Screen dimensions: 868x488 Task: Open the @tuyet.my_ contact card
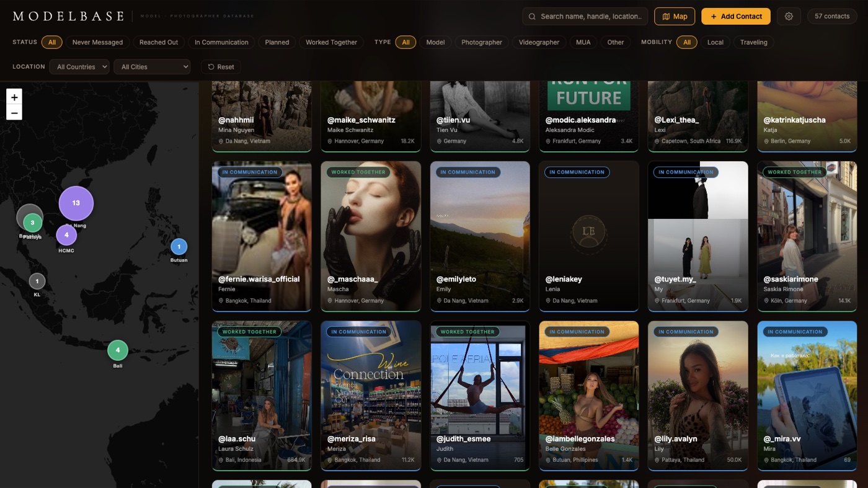(698, 236)
